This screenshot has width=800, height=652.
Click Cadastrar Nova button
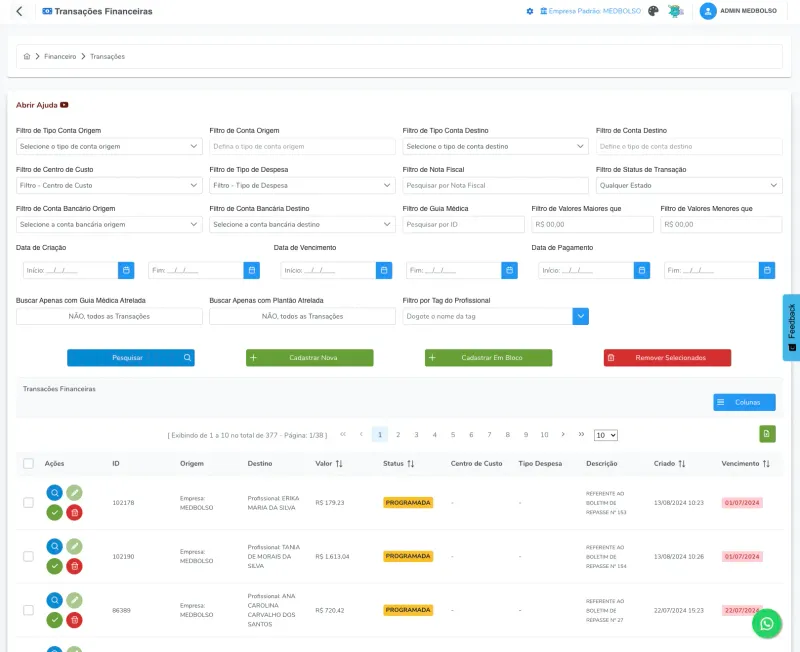click(x=310, y=358)
